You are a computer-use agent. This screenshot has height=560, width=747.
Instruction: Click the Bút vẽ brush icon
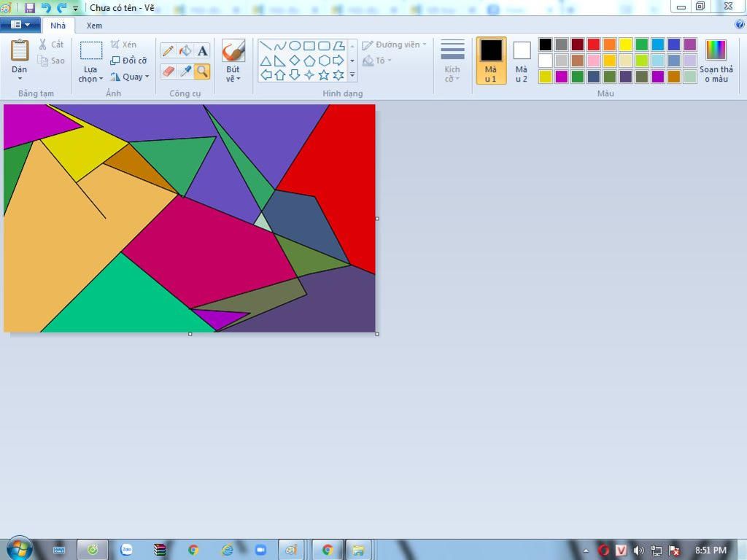coord(233,50)
